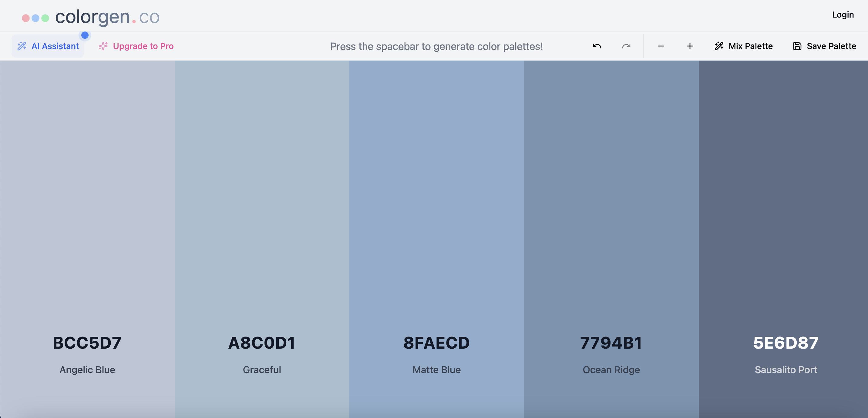
Task: Click the Ocean Ridge color name
Action: pos(611,370)
